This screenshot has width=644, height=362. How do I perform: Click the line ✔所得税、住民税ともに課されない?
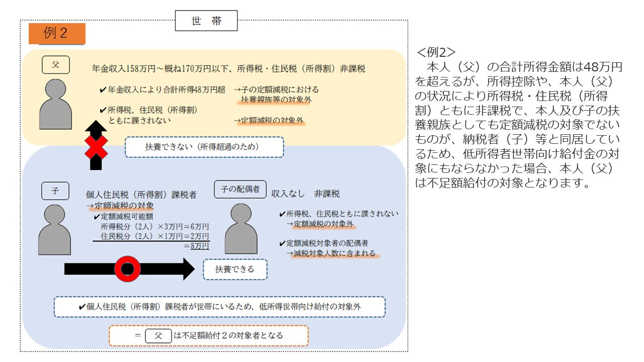pyautogui.click(x=339, y=214)
